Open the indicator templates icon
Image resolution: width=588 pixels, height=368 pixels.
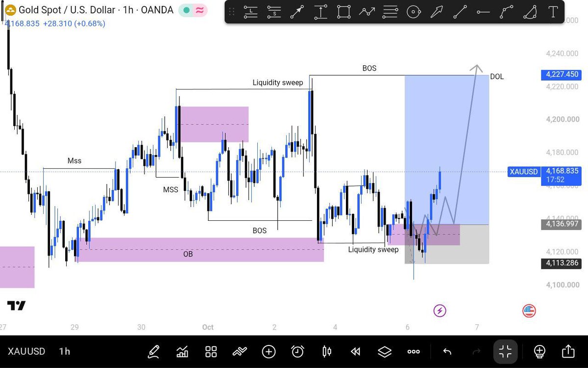click(x=240, y=351)
